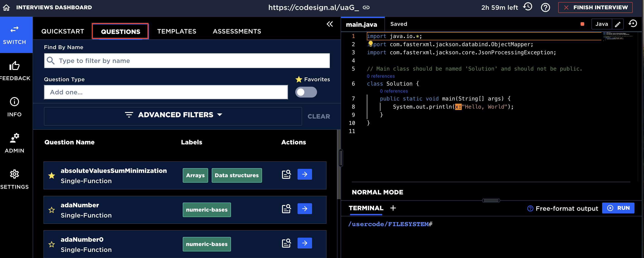Focus the Find By Name field
Image resolution: width=644 pixels, height=258 pixels.
tap(187, 60)
